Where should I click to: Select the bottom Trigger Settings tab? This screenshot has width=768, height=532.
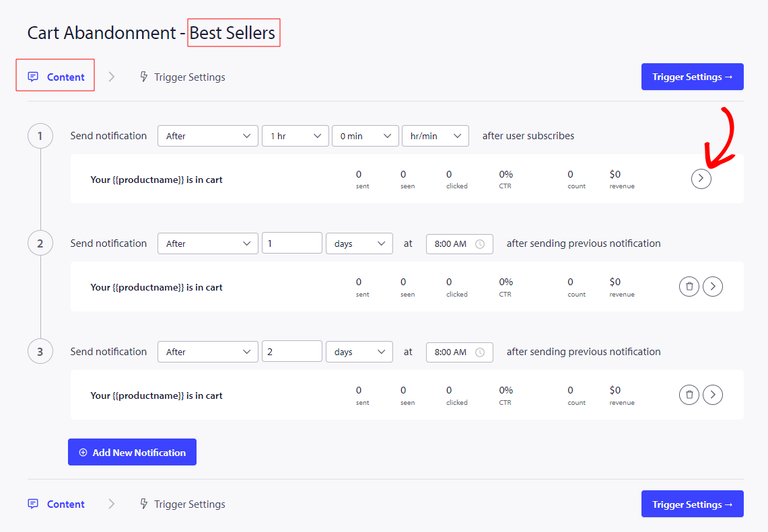point(182,504)
